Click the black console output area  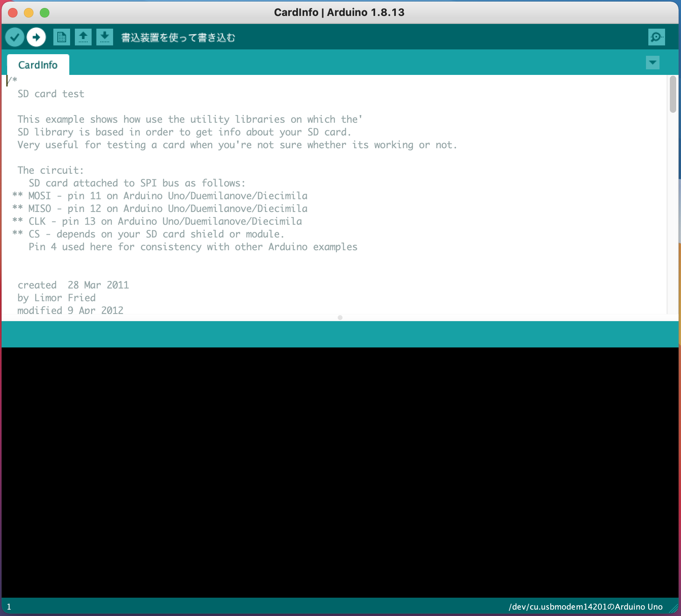(x=340, y=472)
